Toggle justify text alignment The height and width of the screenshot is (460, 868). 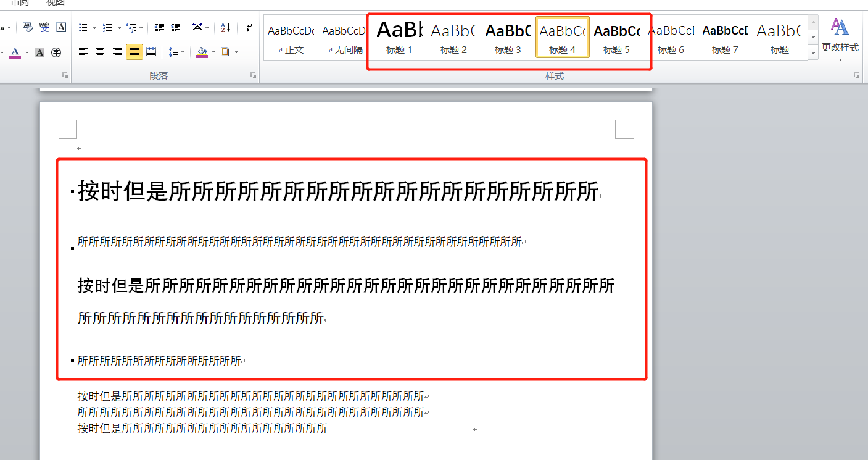(x=134, y=52)
